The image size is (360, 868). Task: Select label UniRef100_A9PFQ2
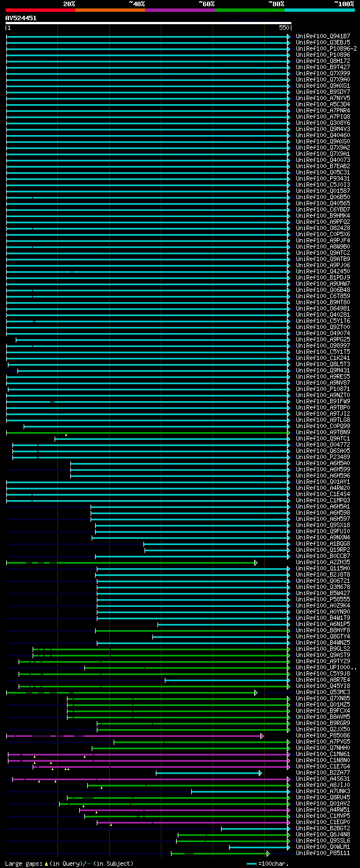coord(323,222)
